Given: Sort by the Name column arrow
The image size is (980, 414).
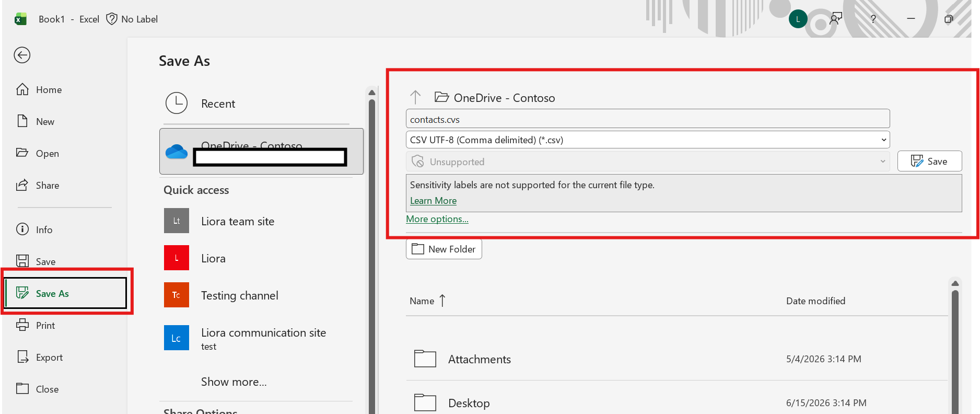Looking at the screenshot, I should click(442, 301).
